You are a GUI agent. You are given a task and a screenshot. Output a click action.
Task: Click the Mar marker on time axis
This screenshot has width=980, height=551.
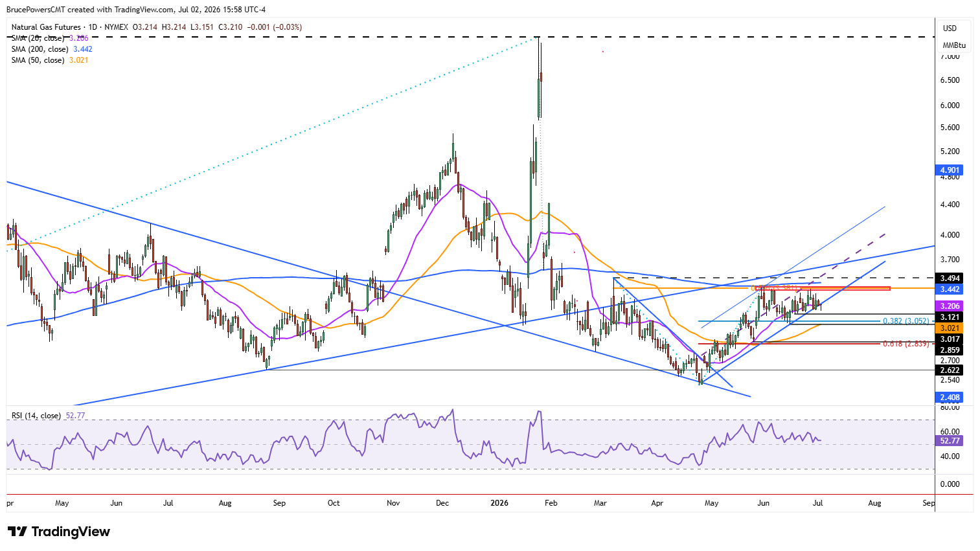[600, 503]
